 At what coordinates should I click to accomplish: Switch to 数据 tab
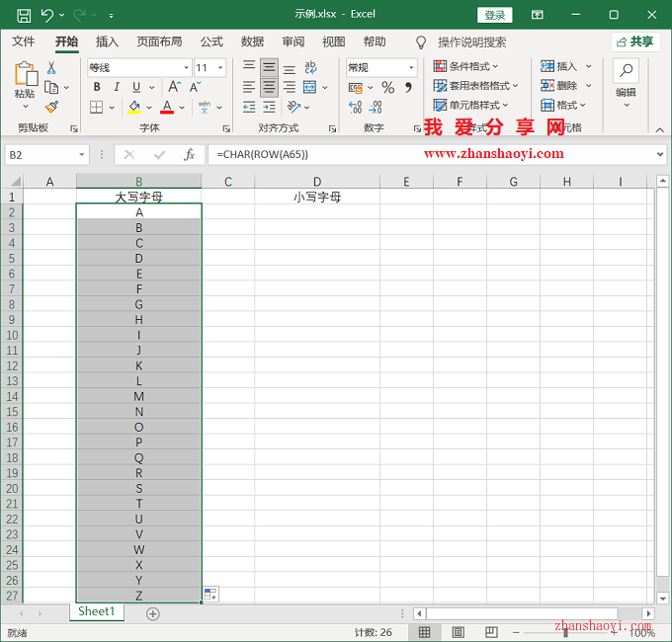pos(252,41)
